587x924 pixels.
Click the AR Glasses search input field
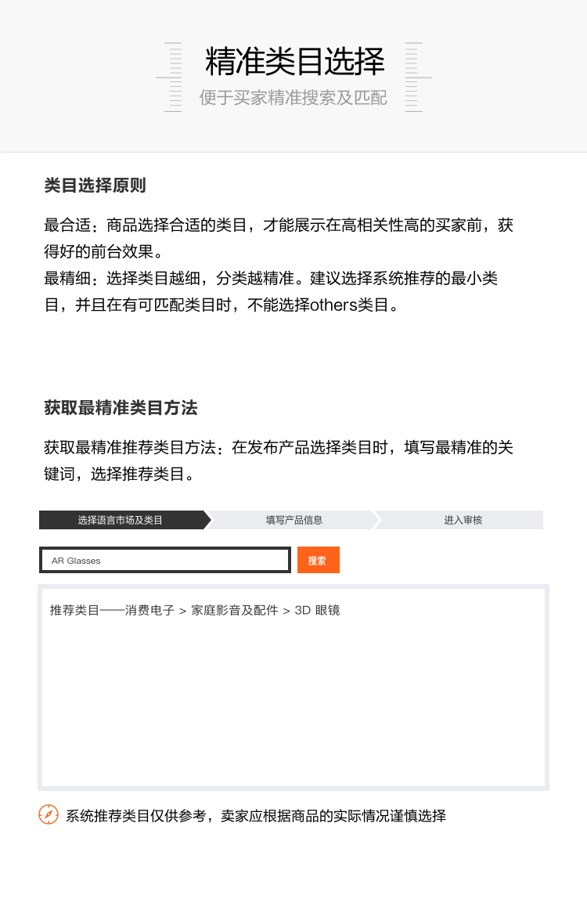click(x=165, y=560)
